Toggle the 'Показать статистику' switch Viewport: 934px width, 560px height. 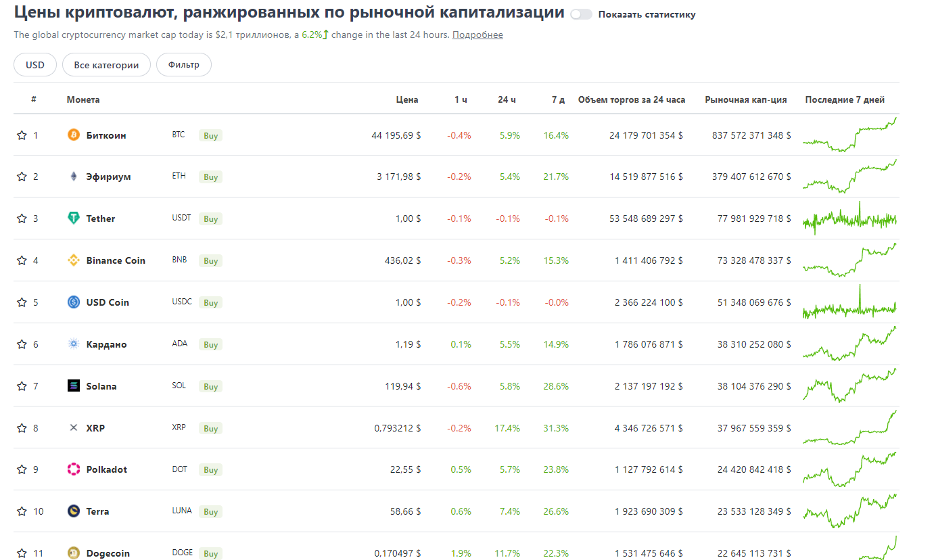[581, 14]
